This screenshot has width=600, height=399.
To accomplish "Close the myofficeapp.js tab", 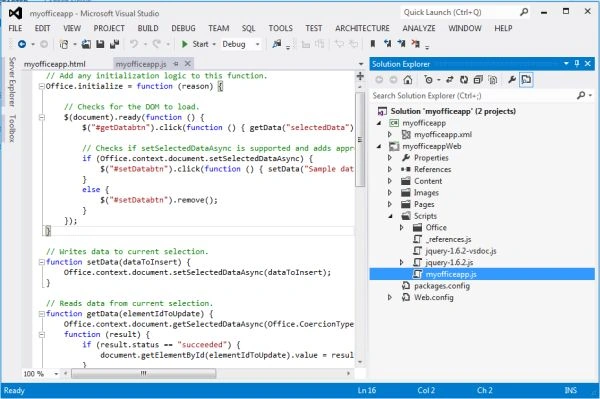I will coord(188,64).
